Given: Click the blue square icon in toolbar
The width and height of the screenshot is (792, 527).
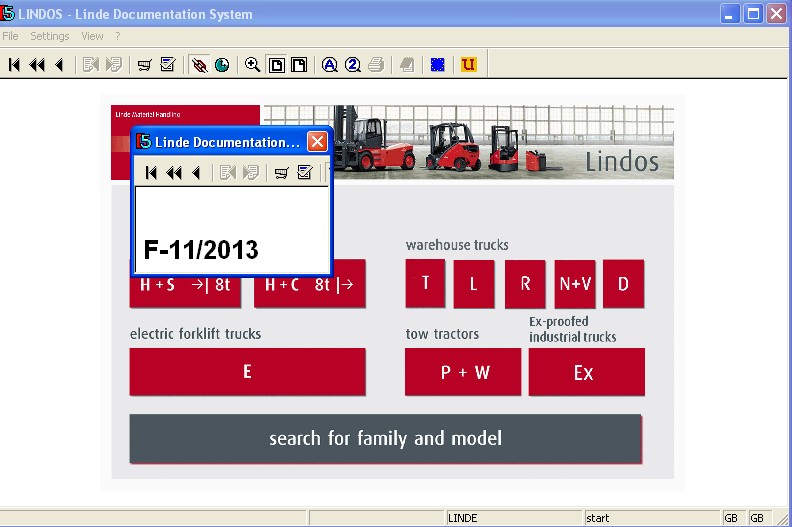Looking at the screenshot, I should click(x=437, y=65).
